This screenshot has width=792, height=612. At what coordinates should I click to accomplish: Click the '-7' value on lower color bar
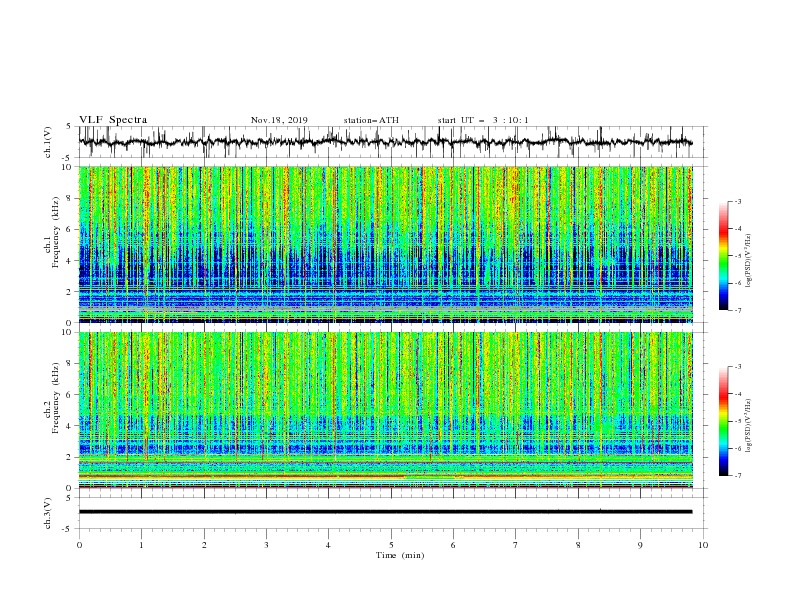pos(737,476)
